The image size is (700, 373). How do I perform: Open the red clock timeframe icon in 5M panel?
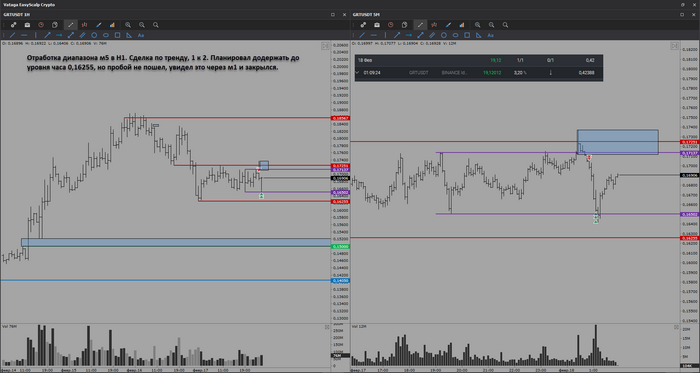tap(391, 25)
